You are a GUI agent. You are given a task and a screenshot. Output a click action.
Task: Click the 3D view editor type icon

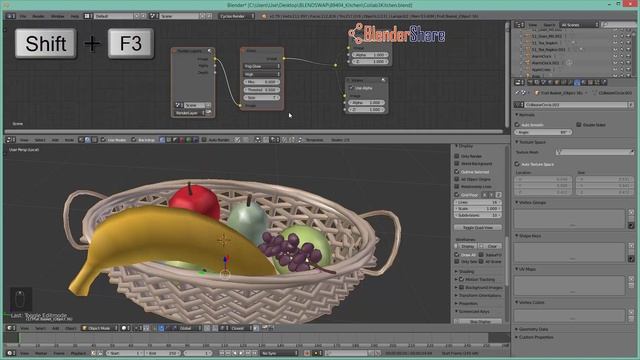point(10,328)
